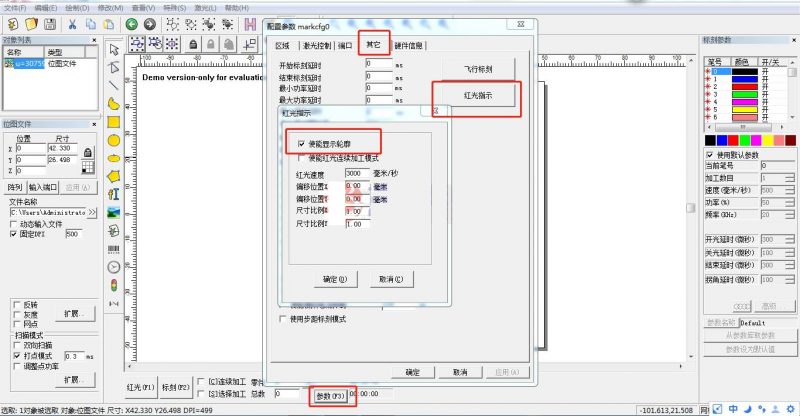Click the black Lock object icon
This screenshot has height=416, width=800.
pos(193,44)
